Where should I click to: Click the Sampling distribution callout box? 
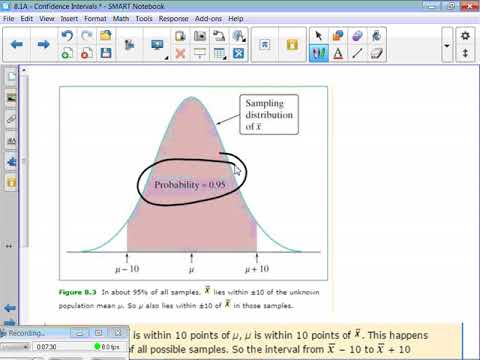pos(269,115)
